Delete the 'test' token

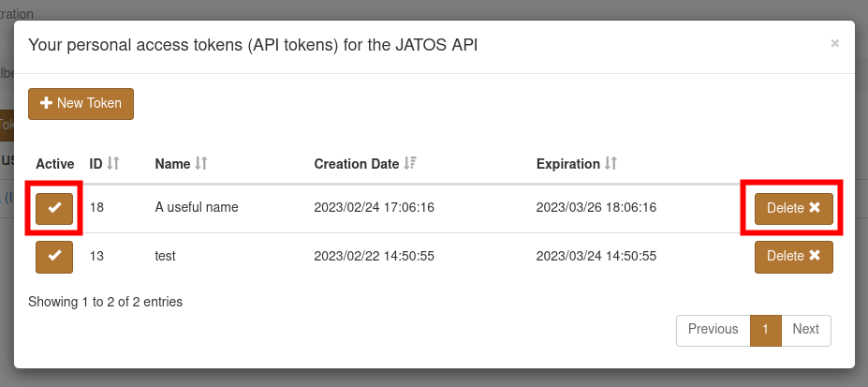[794, 257]
